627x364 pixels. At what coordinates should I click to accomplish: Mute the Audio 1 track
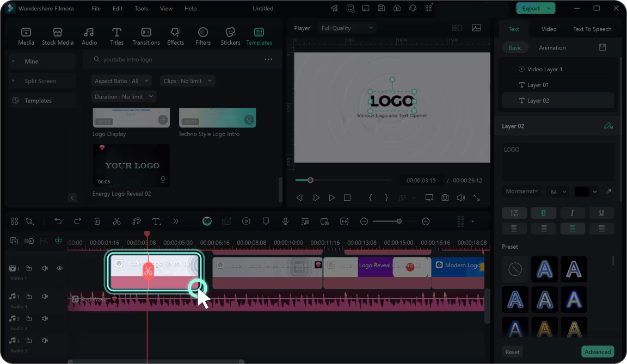coord(45,297)
